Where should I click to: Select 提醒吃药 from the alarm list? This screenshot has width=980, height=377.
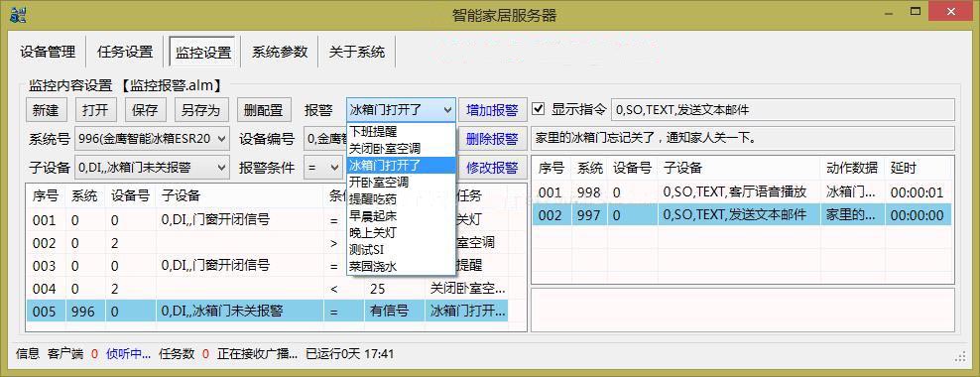(x=402, y=199)
